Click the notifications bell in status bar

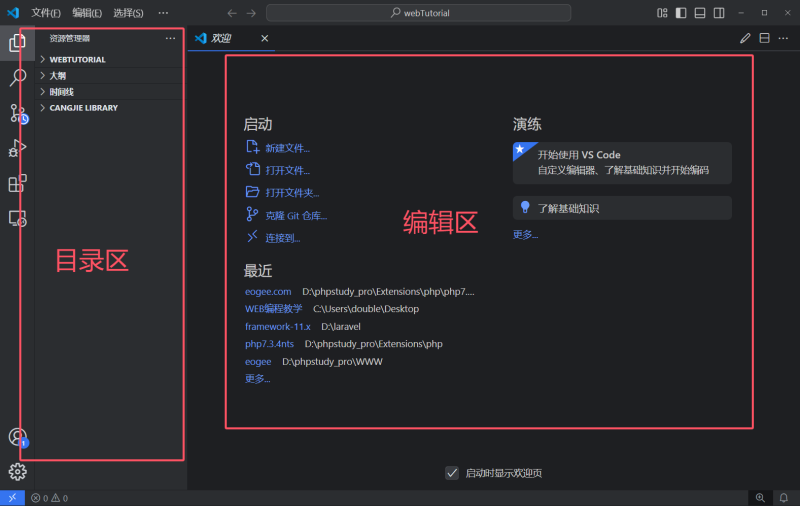[x=784, y=497]
